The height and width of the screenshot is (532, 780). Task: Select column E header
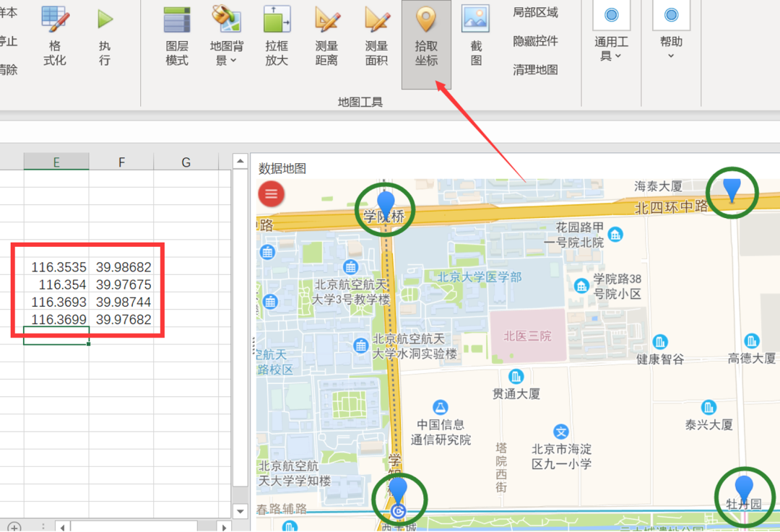pos(56,162)
